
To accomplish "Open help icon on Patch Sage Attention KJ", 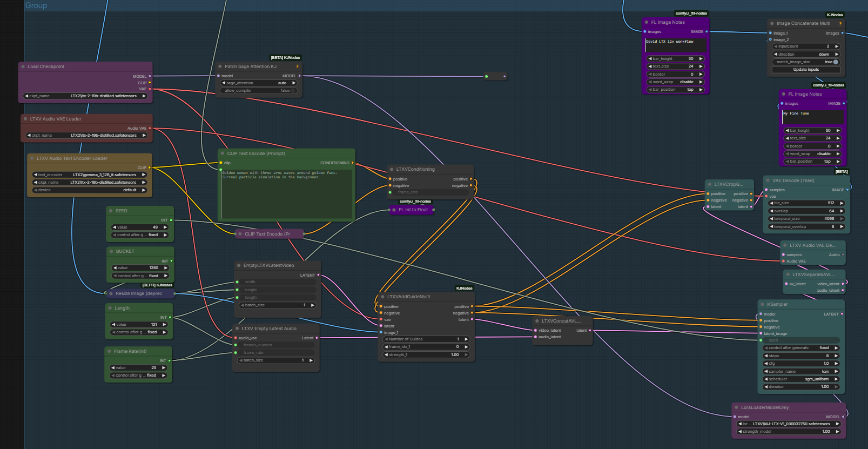I will (x=297, y=66).
